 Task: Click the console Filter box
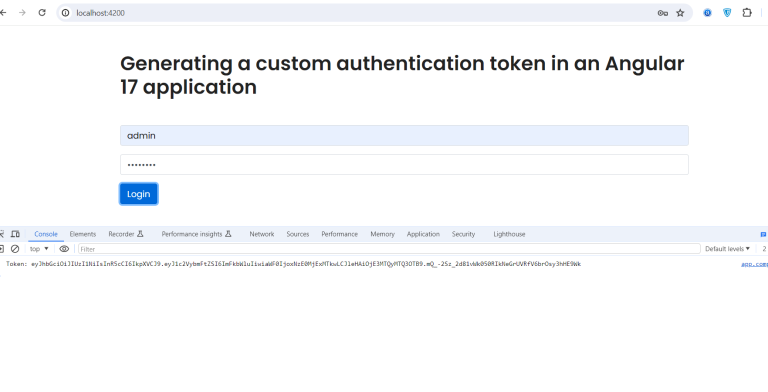pyautogui.click(x=389, y=249)
